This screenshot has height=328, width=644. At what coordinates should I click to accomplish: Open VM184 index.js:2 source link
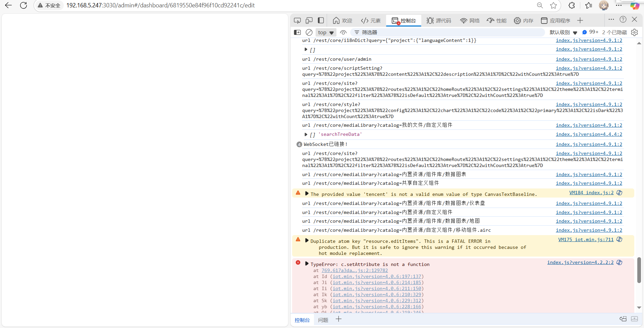[591, 193]
